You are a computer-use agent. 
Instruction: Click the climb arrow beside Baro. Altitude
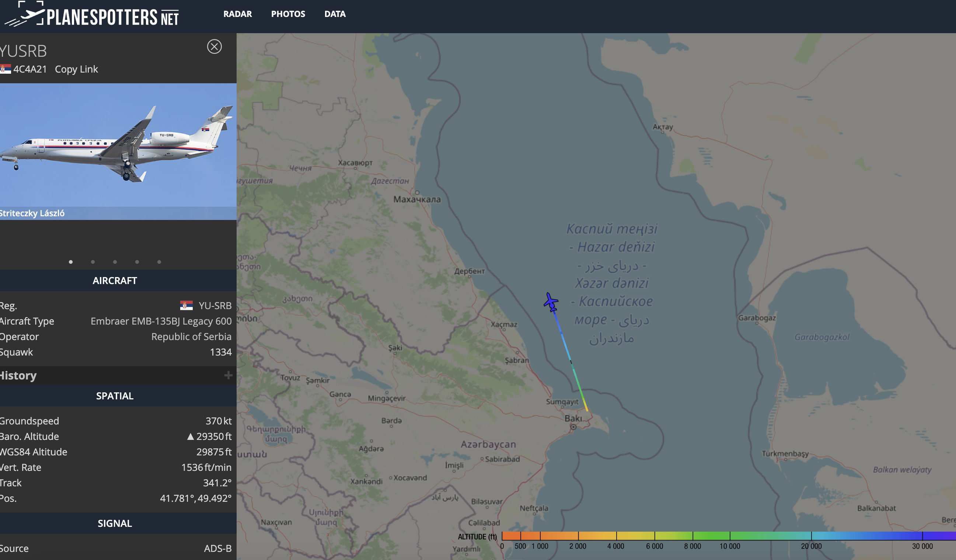[191, 437]
